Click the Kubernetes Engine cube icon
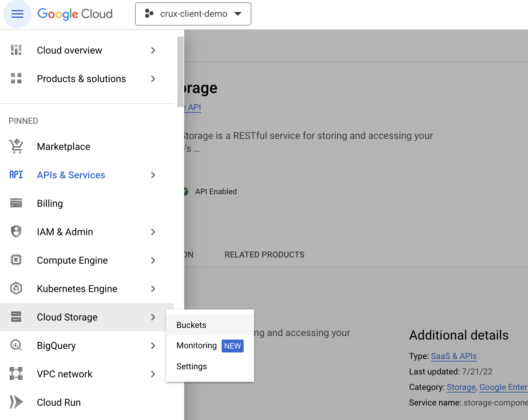 [x=16, y=289]
